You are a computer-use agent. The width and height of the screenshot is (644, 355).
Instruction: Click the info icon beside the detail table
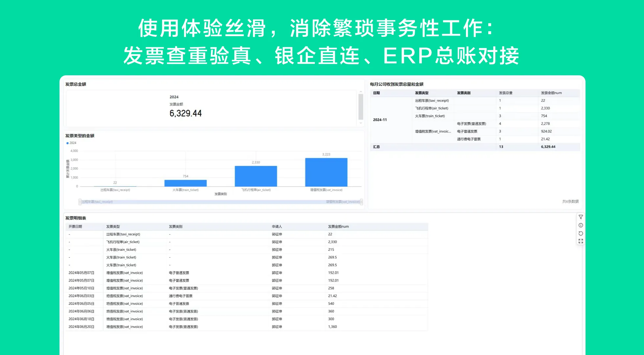coord(581,225)
